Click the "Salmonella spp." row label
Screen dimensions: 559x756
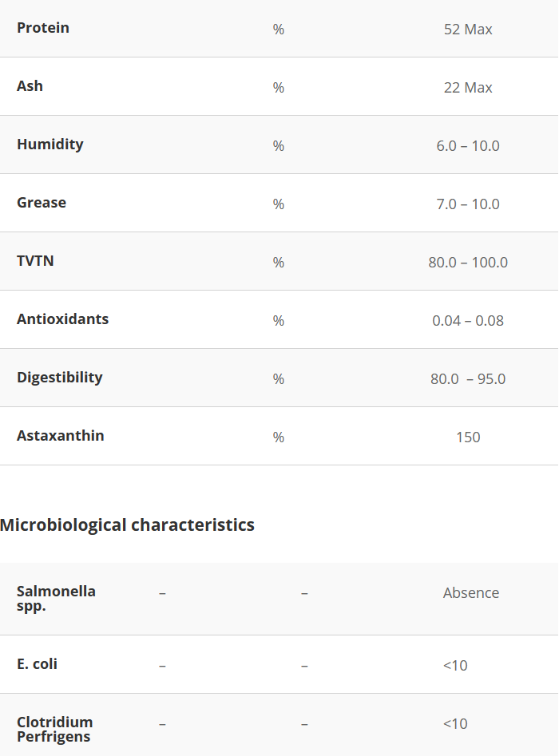coord(56,599)
